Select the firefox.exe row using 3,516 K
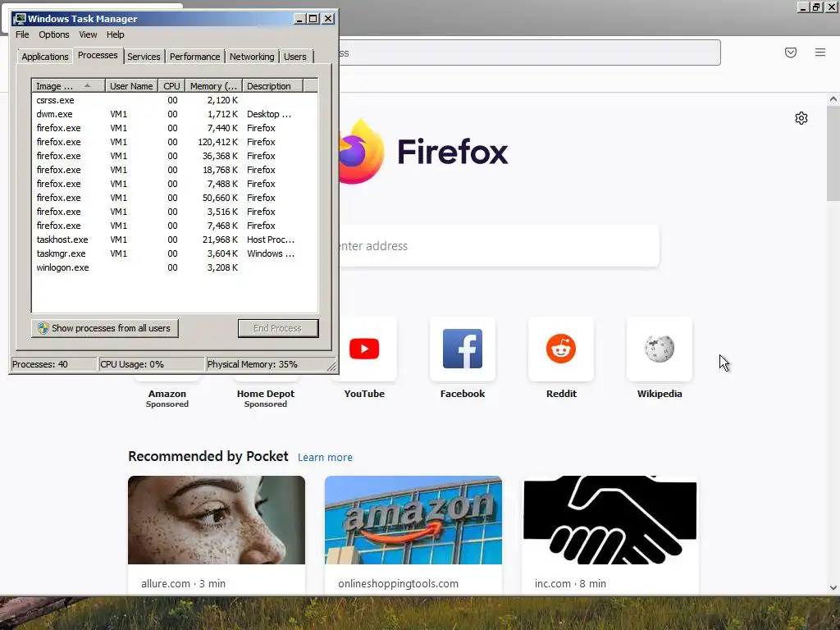Image resolution: width=840 pixels, height=630 pixels. pyautogui.click(x=175, y=212)
